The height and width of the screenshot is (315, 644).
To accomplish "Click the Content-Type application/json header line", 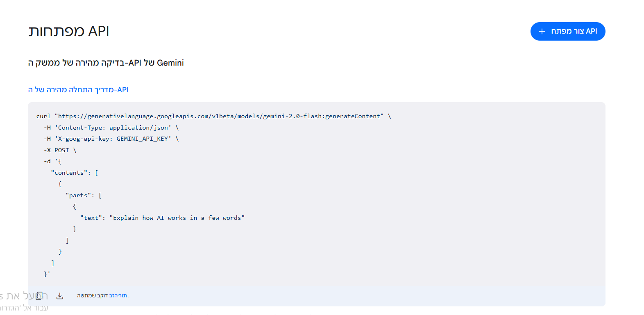I will pos(111,128).
